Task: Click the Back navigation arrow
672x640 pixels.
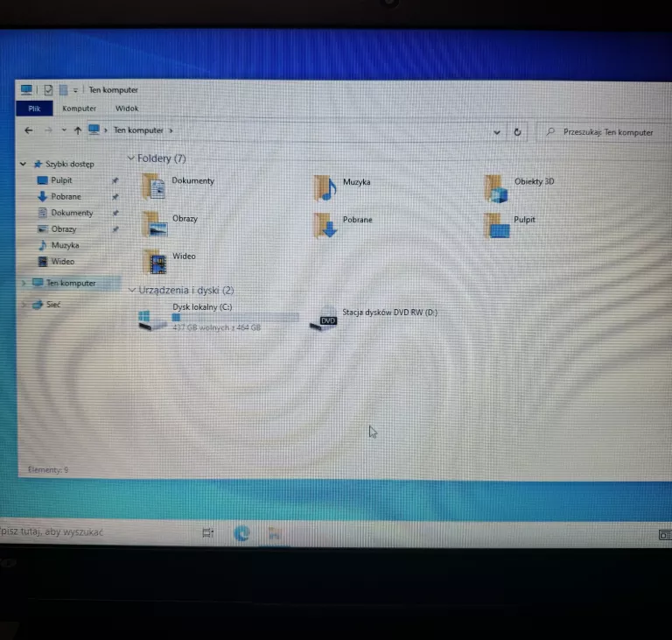Action: tap(29, 130)
